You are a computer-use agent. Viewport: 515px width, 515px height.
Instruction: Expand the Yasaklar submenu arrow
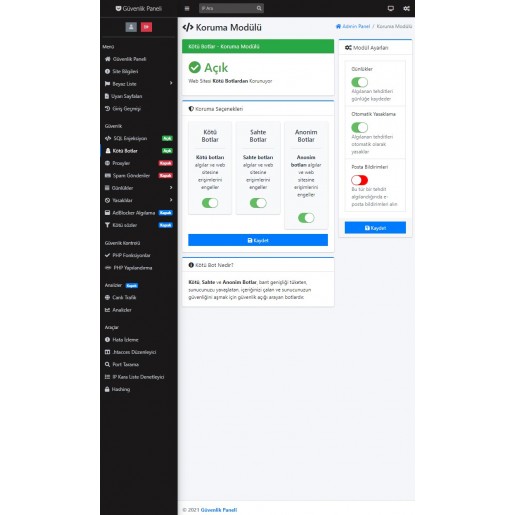(171, 200)
